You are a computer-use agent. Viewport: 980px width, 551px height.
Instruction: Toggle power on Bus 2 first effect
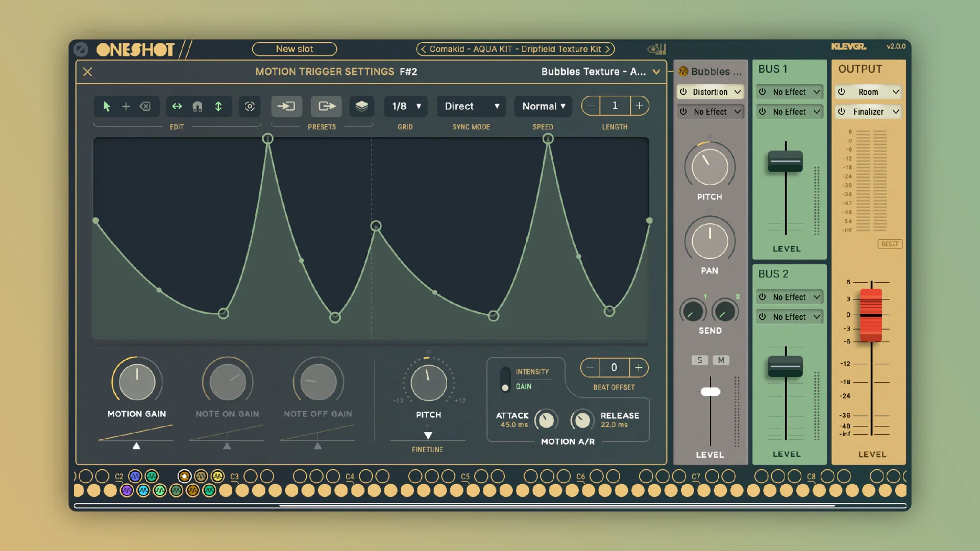point(763,297)
